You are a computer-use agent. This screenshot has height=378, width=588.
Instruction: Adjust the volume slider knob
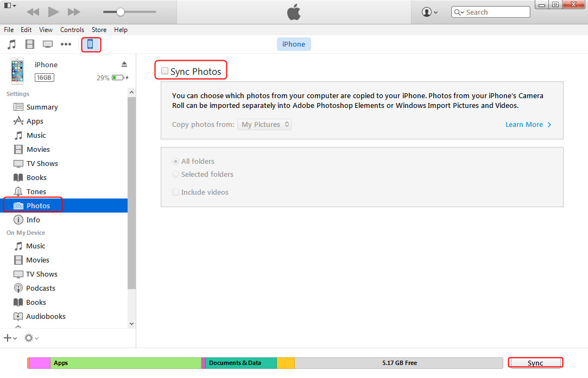click(121, 12)
